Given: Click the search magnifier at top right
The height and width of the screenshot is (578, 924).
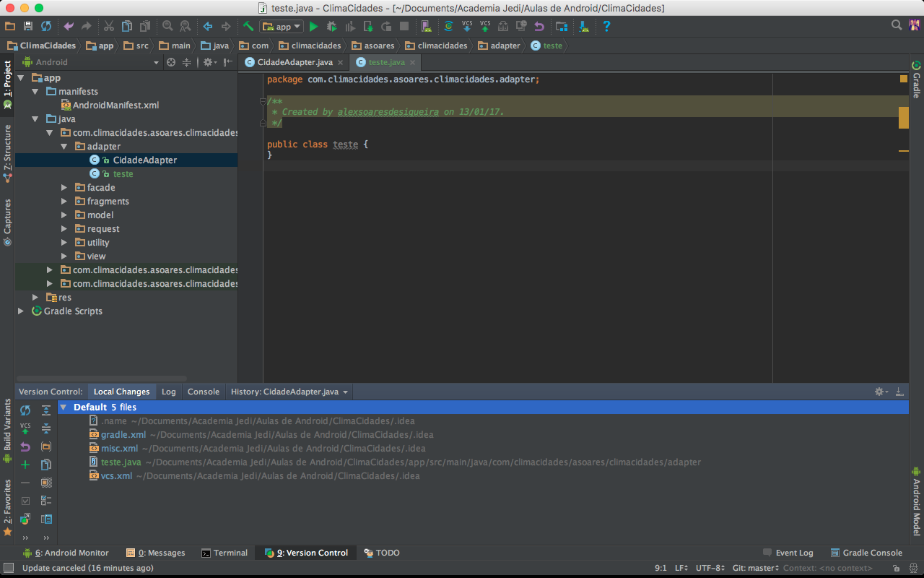Looking at the screenshot, I should 896,25.
